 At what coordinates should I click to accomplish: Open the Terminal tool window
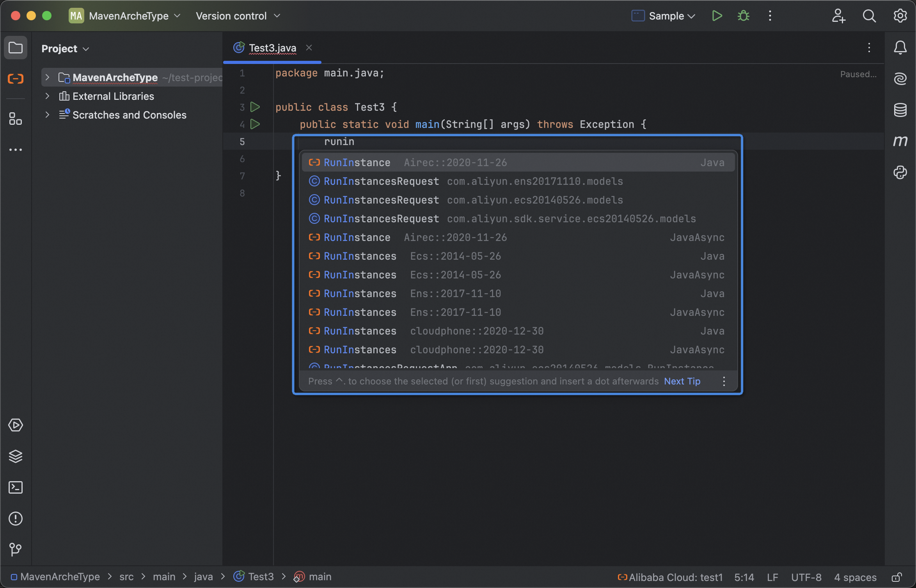click(x=16, y=487)
